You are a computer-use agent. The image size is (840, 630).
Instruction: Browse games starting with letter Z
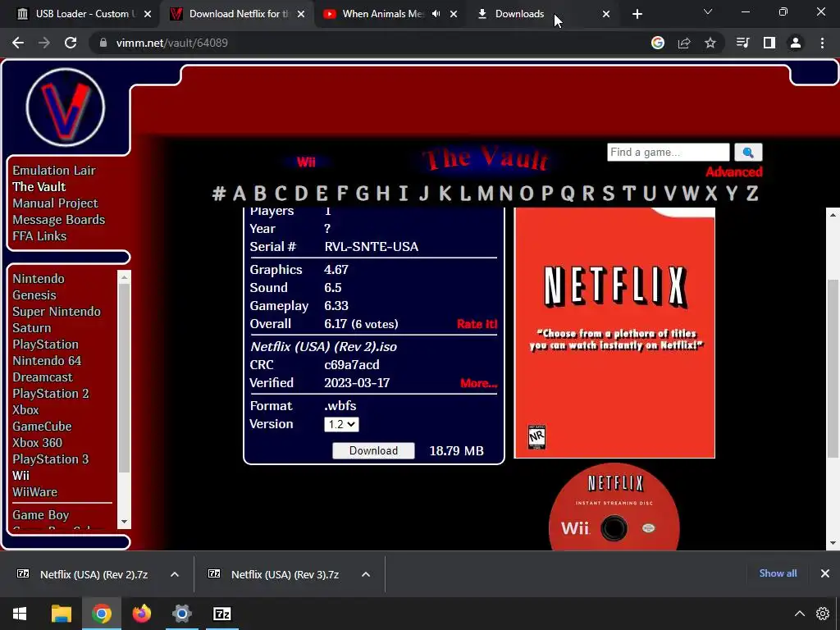(752, 194)
